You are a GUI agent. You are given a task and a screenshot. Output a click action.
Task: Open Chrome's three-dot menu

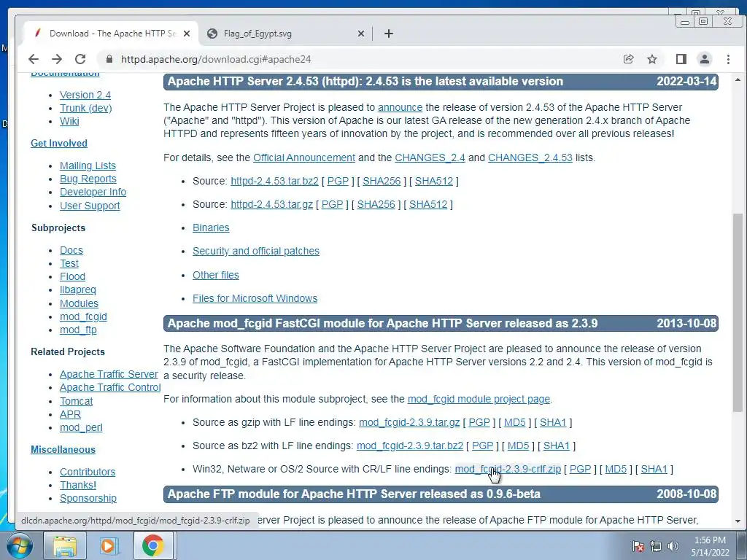pos(728,59)
